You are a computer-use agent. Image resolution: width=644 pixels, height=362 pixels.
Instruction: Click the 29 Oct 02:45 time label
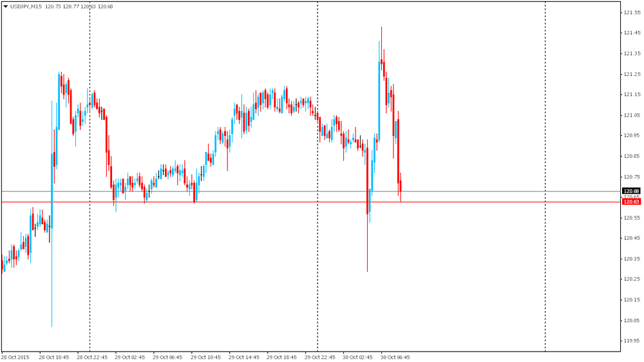130,357
